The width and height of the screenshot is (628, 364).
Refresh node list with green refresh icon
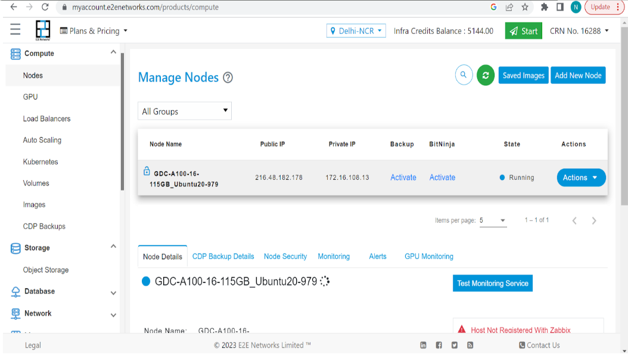tap(486, 75)
